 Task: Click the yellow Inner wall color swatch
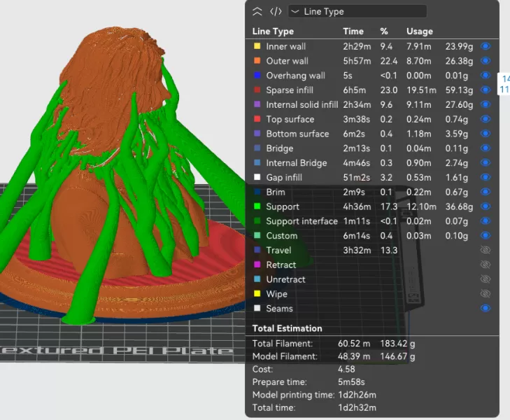pyautogui.click(x=257, y=46)
